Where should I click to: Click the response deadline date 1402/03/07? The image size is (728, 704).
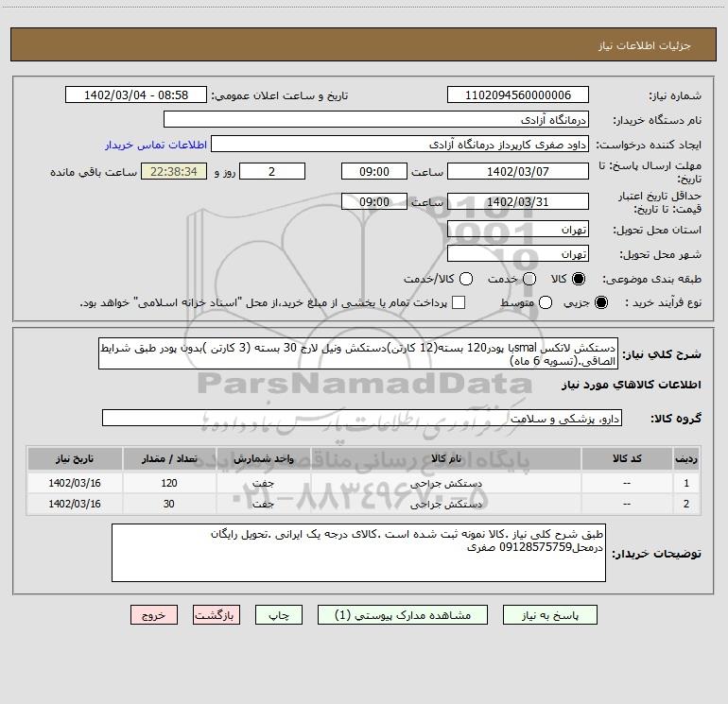(x=517, y=172)
